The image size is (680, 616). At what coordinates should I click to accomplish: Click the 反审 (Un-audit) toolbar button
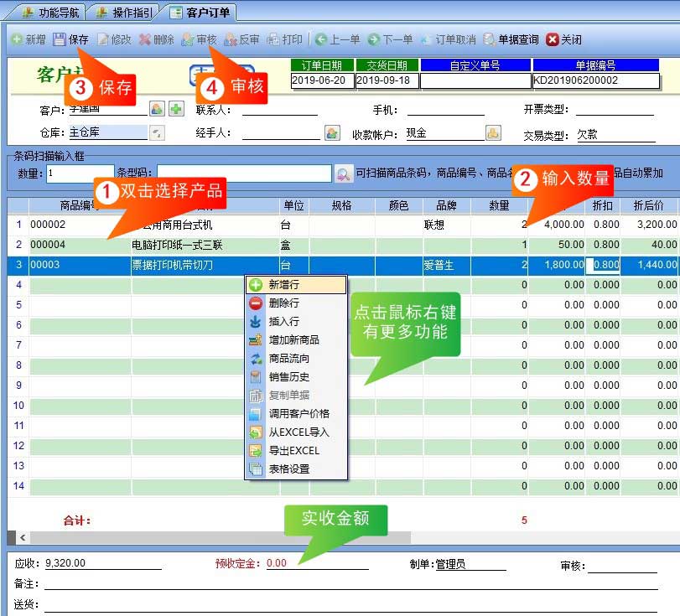pos(241,39)
